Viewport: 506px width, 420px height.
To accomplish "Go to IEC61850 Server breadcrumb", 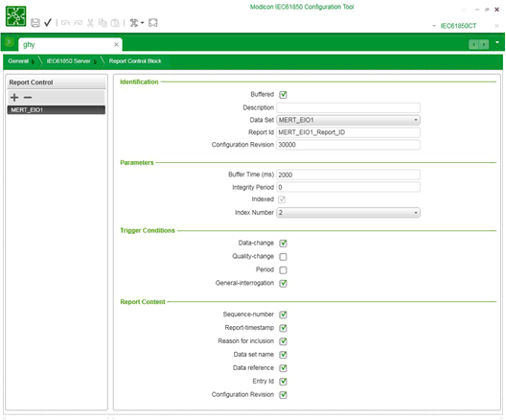I will tap(68, 61).
